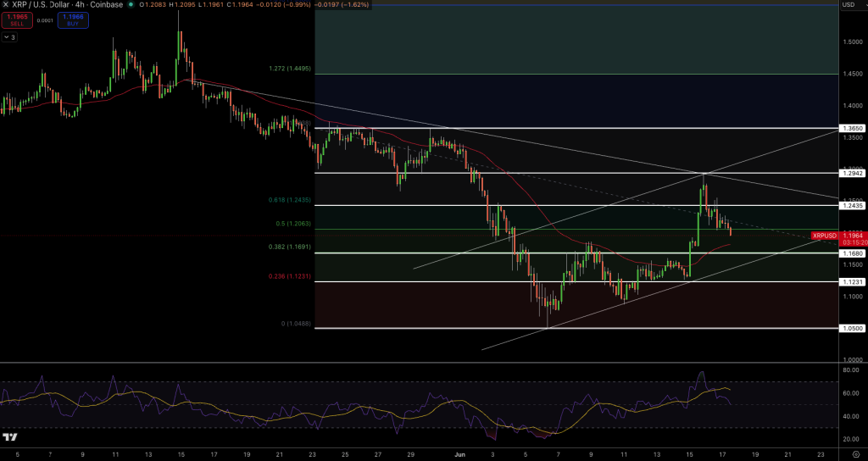
Task: Click the XRP logo icon beside the symbol
Action: pyautogui.click(x=6, y=4)
